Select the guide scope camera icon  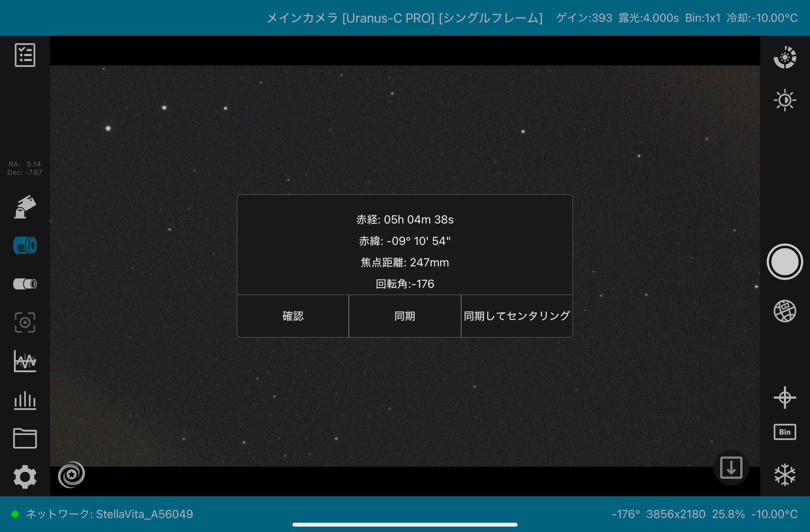tap(25, 284)
